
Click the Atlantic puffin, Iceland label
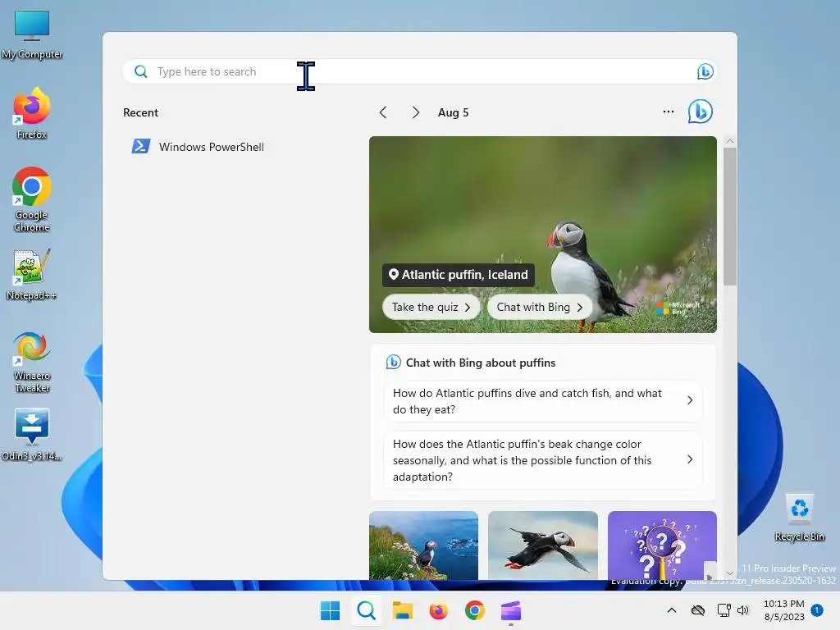[x=459, y=275]
